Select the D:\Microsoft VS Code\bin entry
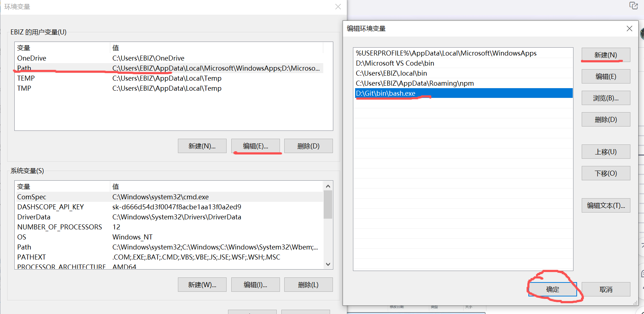This screenshot has height=314, width=644. coord(463,63)
